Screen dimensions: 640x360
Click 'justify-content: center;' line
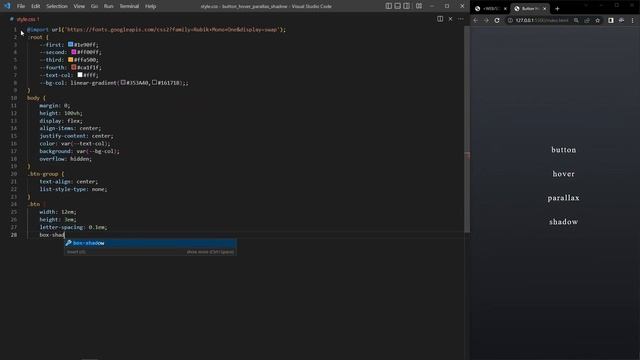[x=76, y=136]
